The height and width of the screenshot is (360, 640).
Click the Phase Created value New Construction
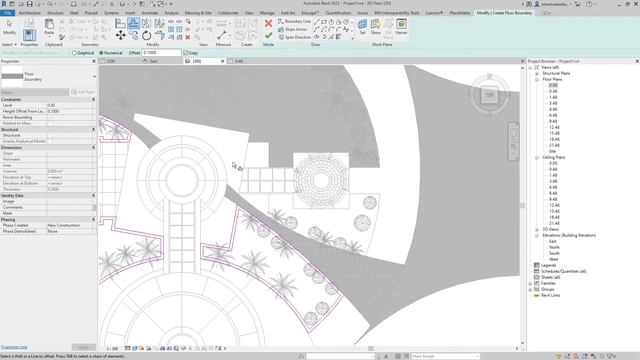63,225
